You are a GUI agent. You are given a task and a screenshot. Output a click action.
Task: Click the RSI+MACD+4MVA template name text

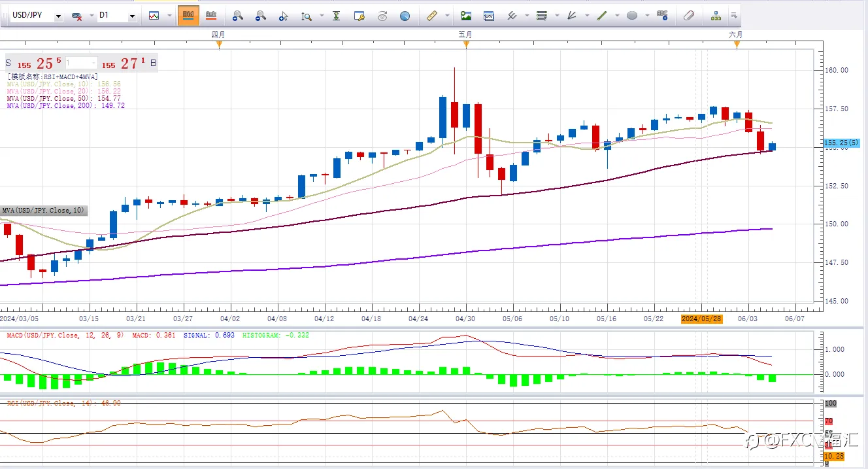pyautogui.click(x=52, y=77)
